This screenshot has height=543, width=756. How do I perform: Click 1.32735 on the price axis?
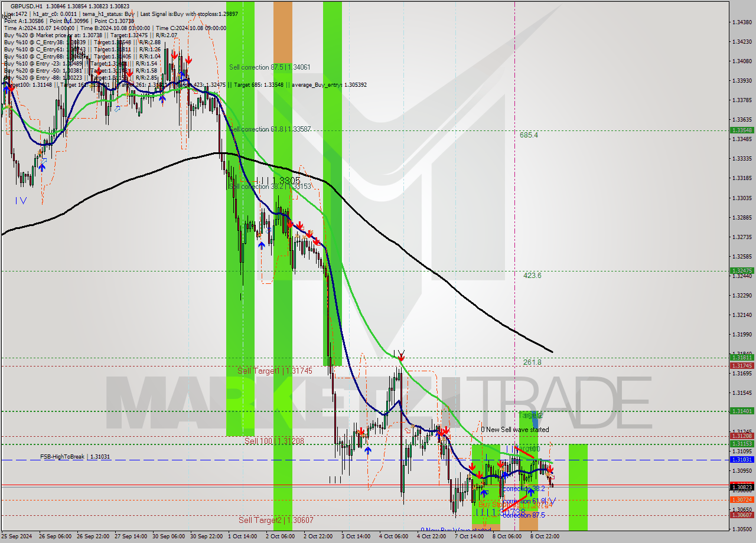point(742,237)
